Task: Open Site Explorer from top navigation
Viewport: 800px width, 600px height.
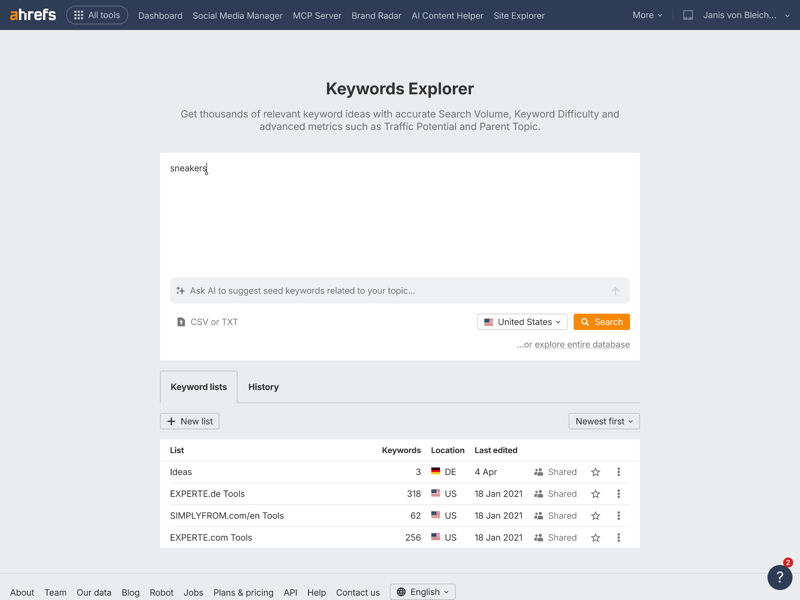Action: [x=519, y=16]
